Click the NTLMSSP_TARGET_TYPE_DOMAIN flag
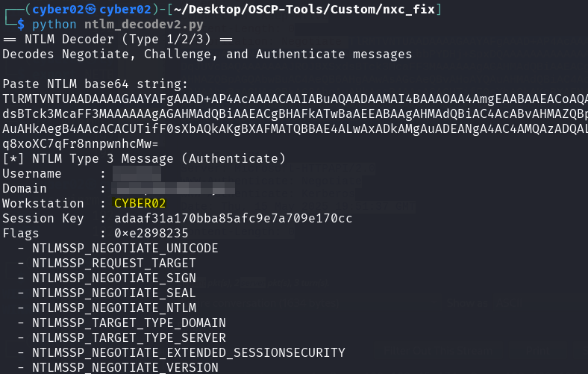The image size is (588, 374). tap(128, 322)
